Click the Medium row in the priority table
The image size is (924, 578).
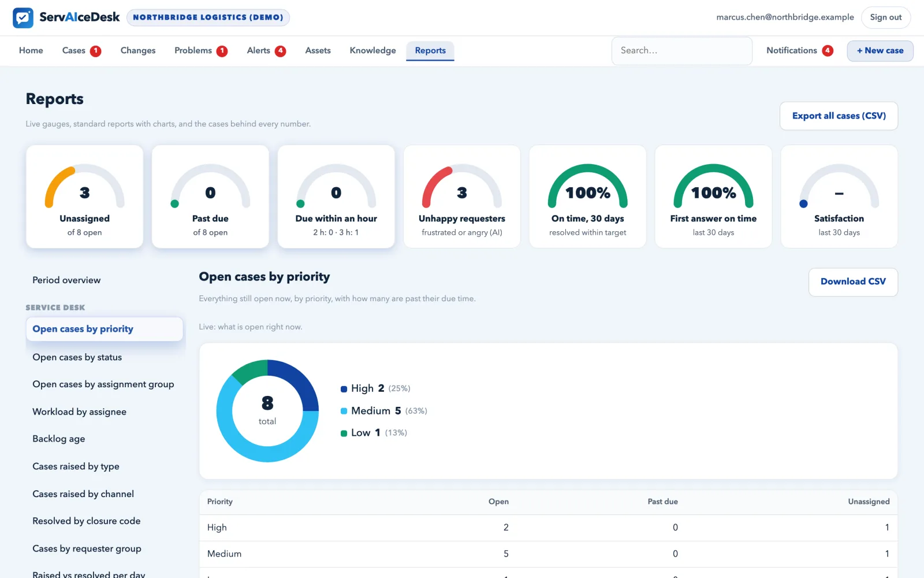point(548,554)
